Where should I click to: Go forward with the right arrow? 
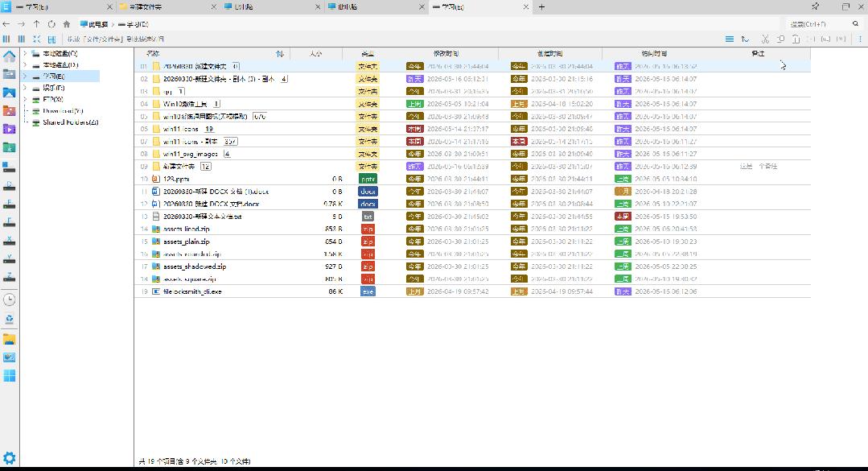21,24
